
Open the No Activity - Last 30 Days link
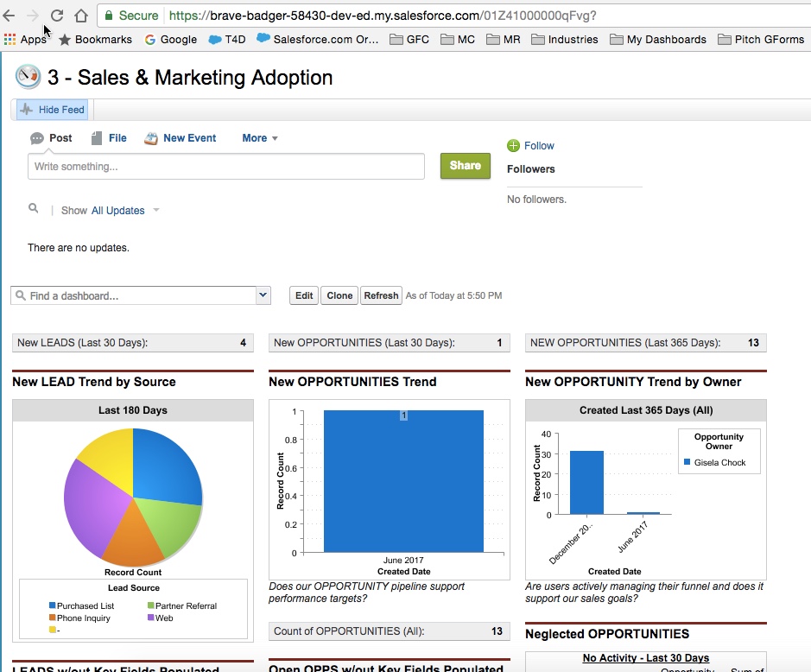tap(645, 658)
